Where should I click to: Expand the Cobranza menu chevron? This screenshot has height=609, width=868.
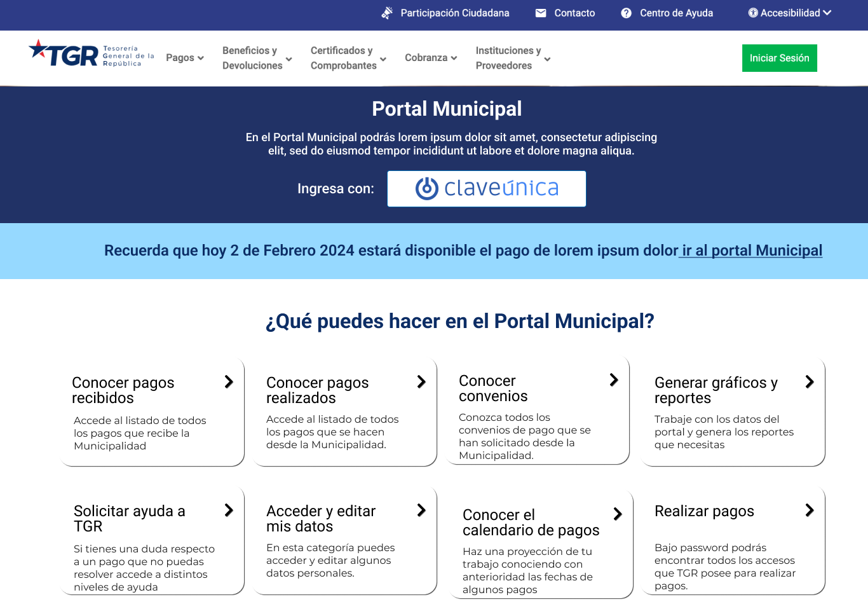(x=454, y=58)
